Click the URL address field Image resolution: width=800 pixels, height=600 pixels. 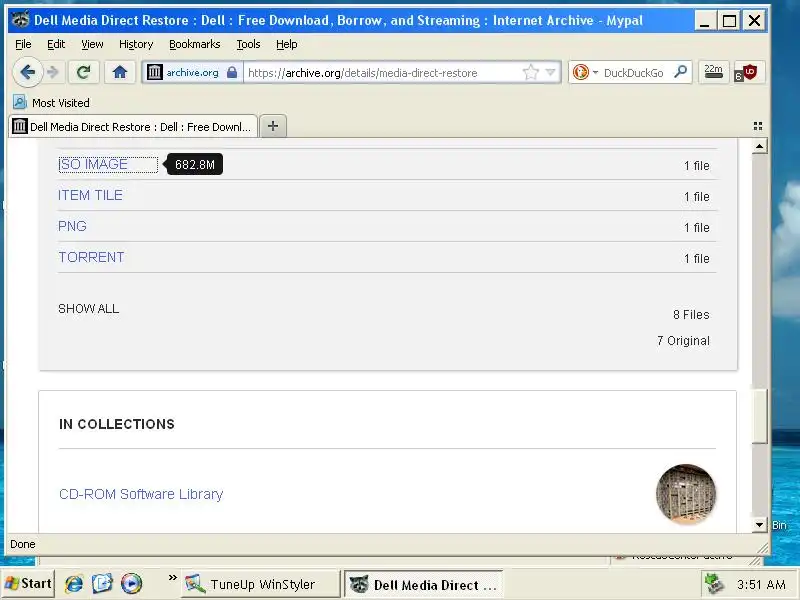coord(383,72)
